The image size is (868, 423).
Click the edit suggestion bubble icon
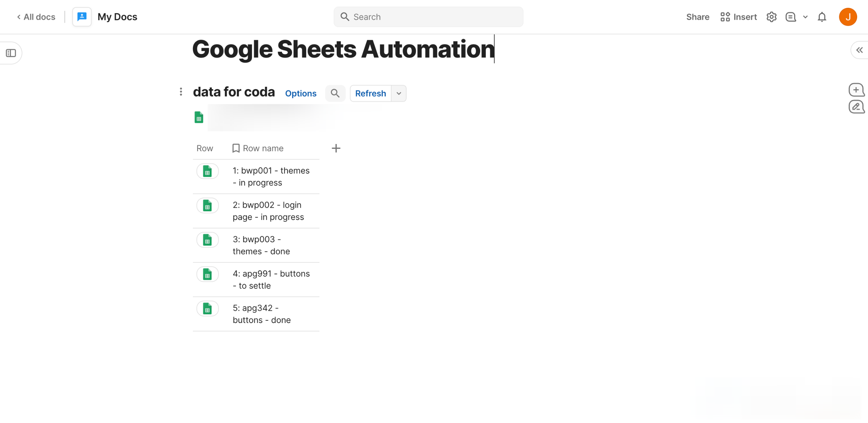(x=856, y=107)
